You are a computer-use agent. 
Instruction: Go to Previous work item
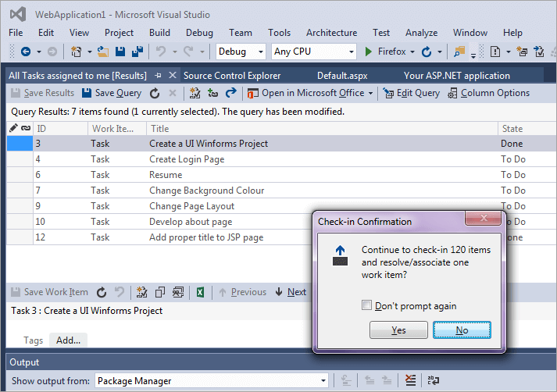(242, 292)
